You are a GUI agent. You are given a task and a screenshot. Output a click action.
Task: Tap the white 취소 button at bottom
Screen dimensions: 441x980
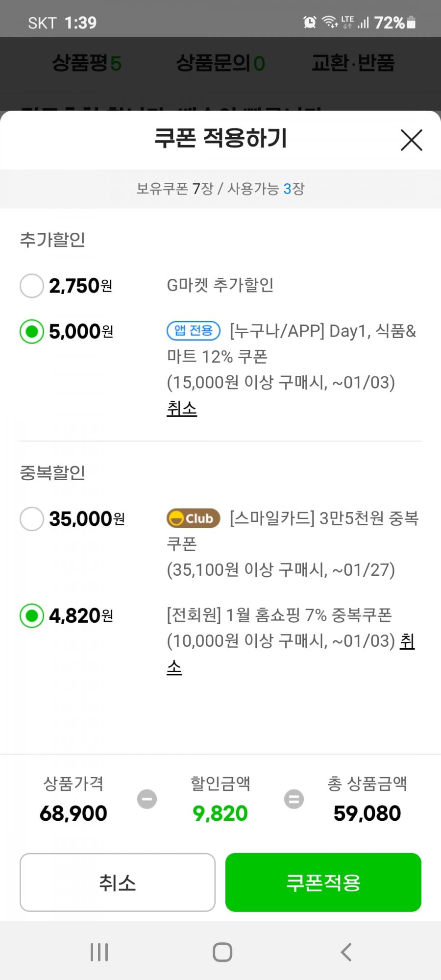click(118, 882)
